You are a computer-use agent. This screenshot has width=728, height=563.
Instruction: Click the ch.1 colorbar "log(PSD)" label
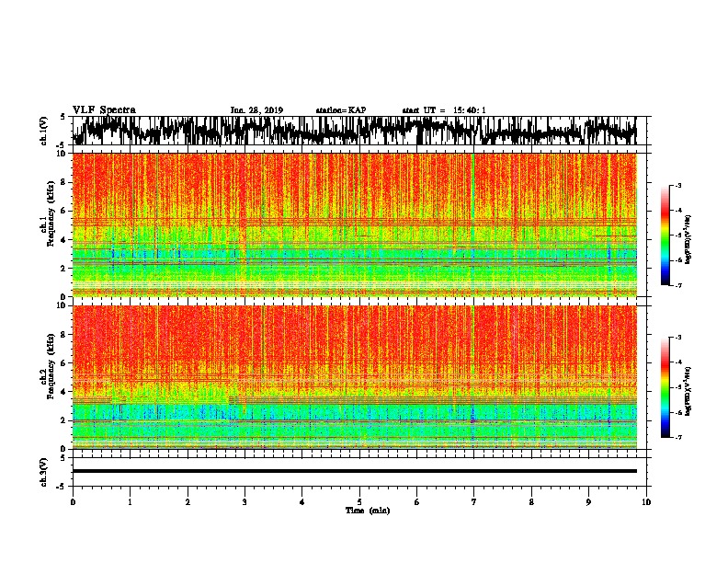coord(688,239)
